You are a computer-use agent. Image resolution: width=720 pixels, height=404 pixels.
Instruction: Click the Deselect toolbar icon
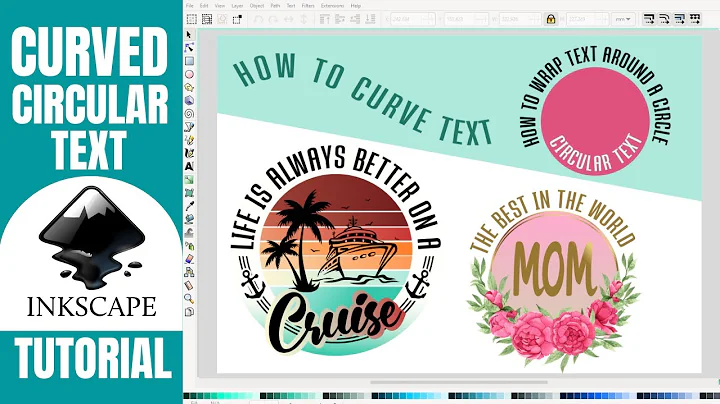pos(222,19)
